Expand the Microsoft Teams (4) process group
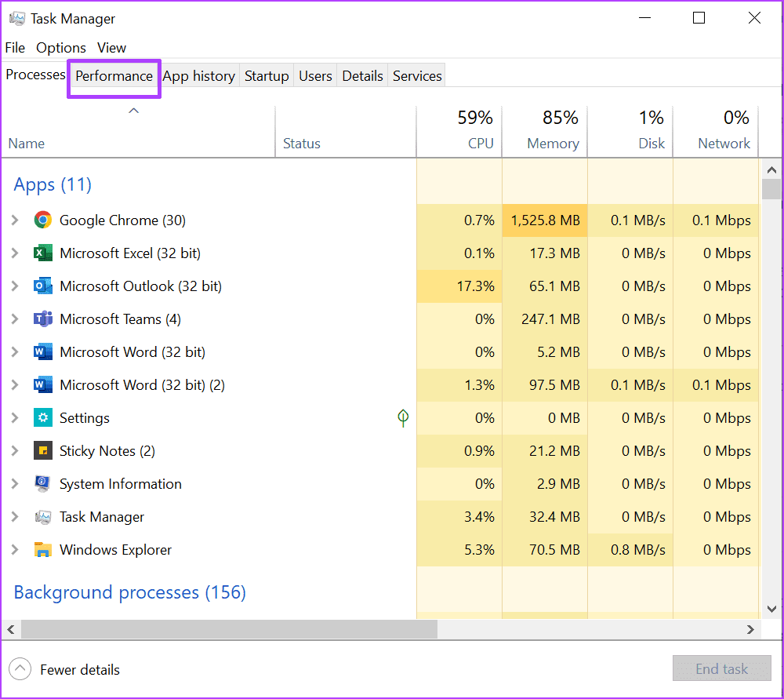 point(15,319)
